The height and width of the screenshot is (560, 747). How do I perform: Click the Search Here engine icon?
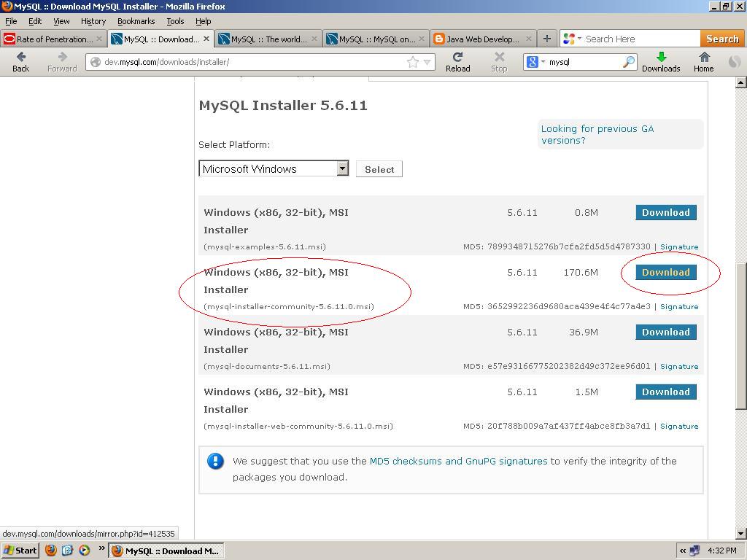coord(569,39)
